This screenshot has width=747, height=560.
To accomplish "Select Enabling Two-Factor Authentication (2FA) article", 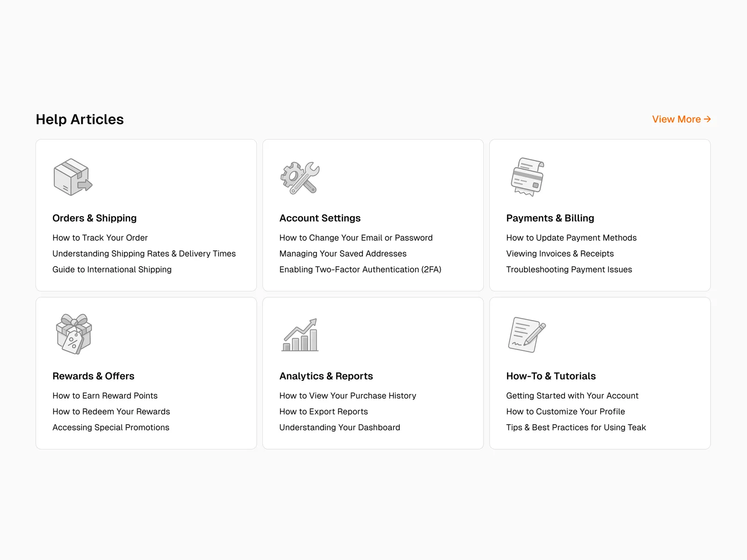I will coord(360,270).
